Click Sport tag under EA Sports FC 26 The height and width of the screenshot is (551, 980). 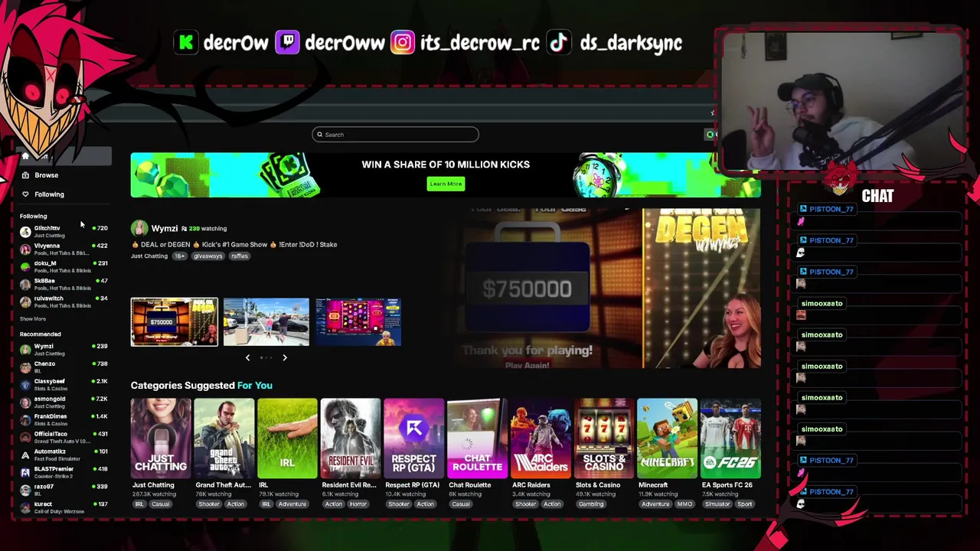745,504
